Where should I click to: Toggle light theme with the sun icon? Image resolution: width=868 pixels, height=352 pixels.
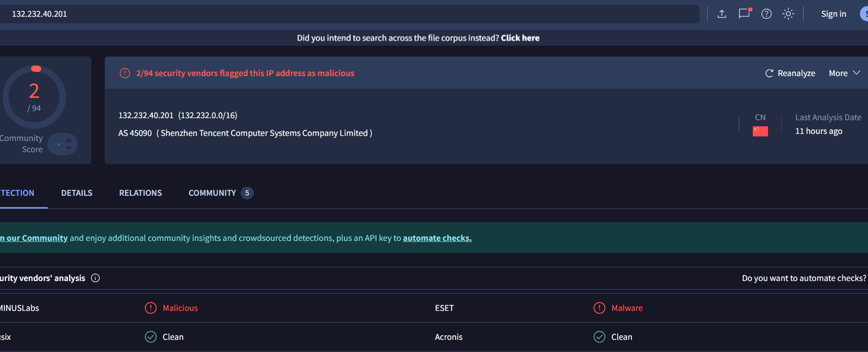[788, 14]
